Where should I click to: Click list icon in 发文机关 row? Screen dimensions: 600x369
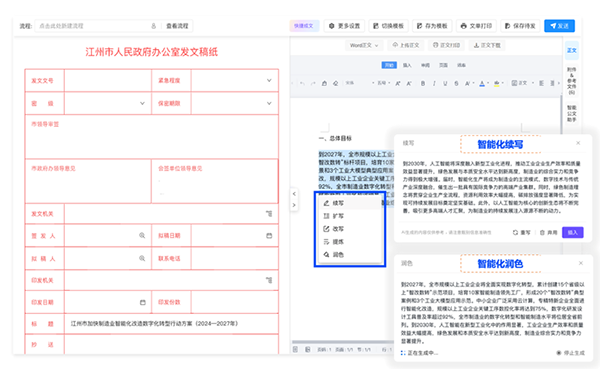(269, 214)
